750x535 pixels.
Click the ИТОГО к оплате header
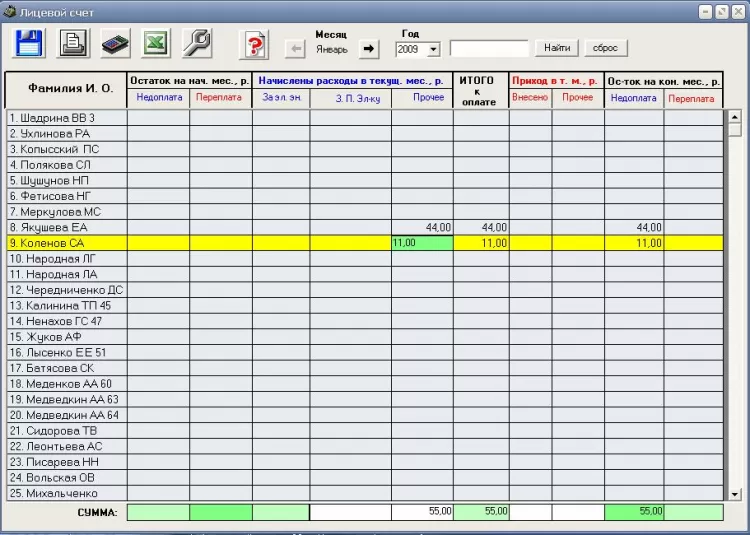481,90
